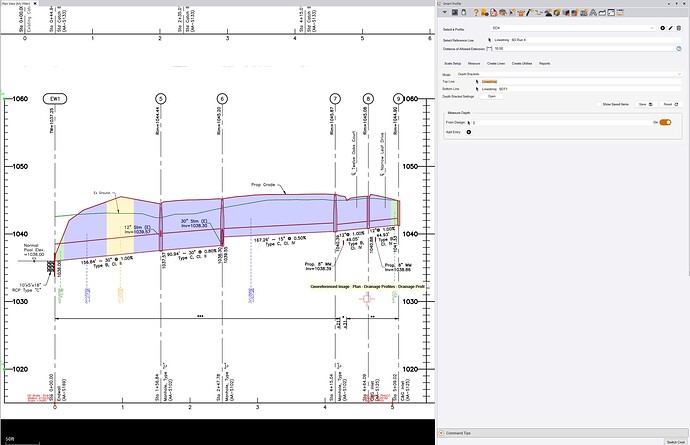Viewport: 690px width, 445px height.
Task: Pick the Top Line selection cursor icon
Action: click(x=476, y=81)
